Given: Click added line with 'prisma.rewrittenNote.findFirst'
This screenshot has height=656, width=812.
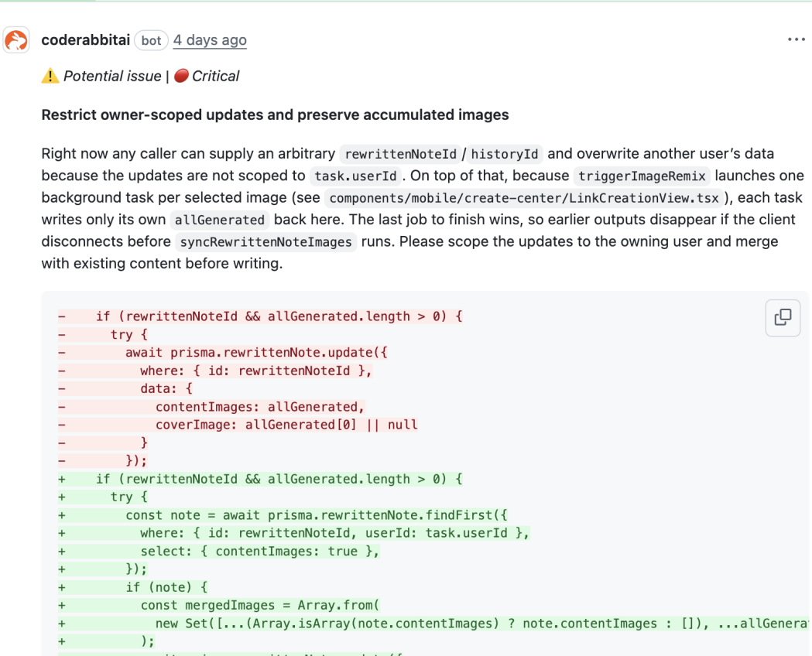Looking at the screenshot, I should pyautogui.click(x=317, y=515).
